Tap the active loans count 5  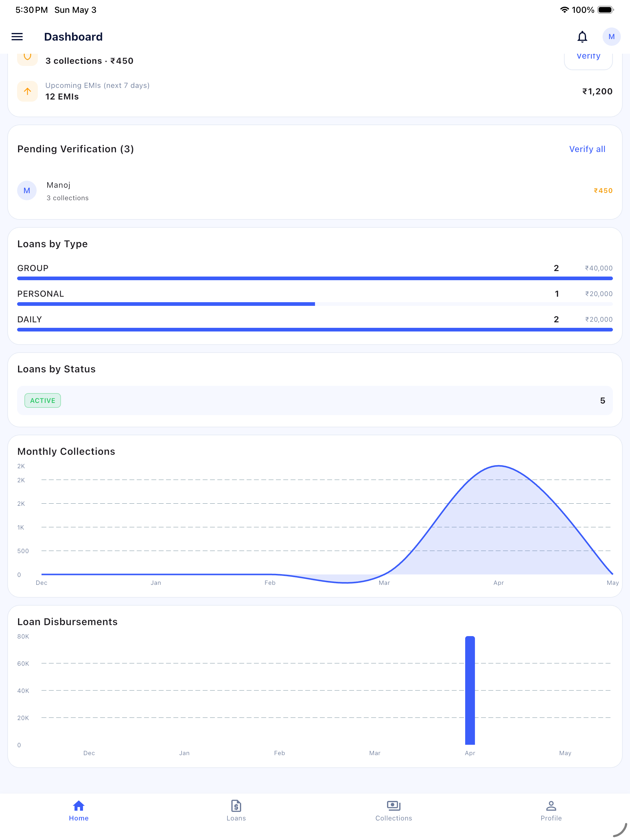[602, 401]
